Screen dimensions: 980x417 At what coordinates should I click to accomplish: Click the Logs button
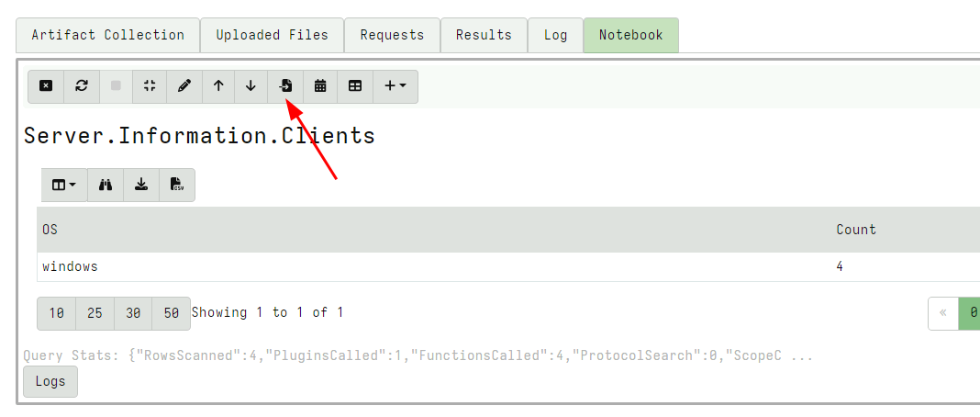(x=50, y=381)
